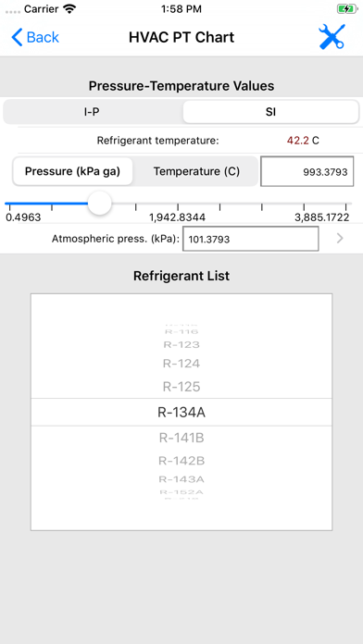Choose R-143A from refrigerant list
The width and height of the screenshot is (363, 644).
pos(181,479)
